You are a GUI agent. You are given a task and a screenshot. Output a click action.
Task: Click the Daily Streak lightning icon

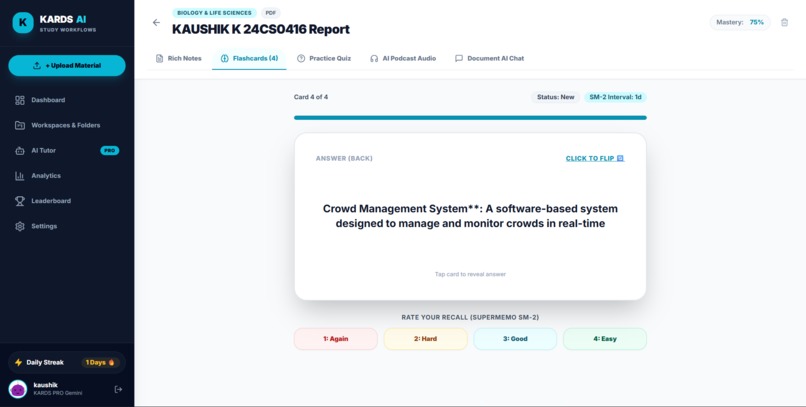[19, 362]
